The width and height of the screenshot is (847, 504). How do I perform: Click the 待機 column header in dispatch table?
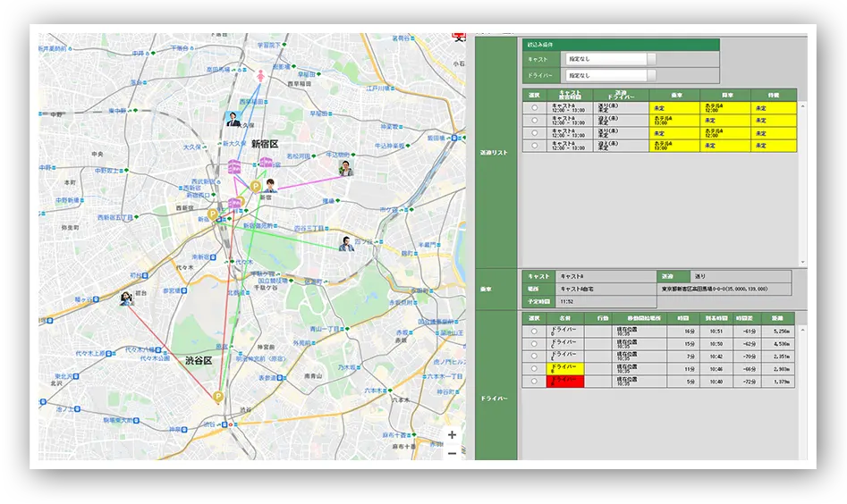coord(774,95)
